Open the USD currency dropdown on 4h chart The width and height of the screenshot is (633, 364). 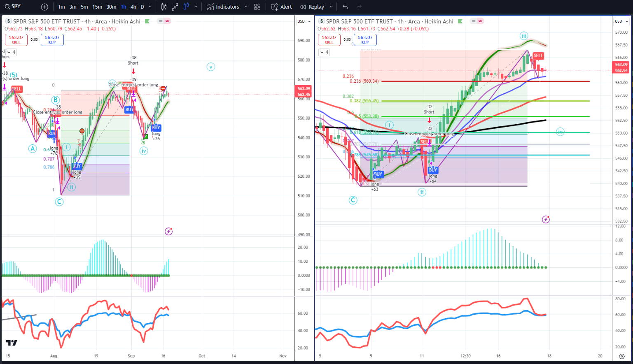pyautogui.click(x=304, y=21)
